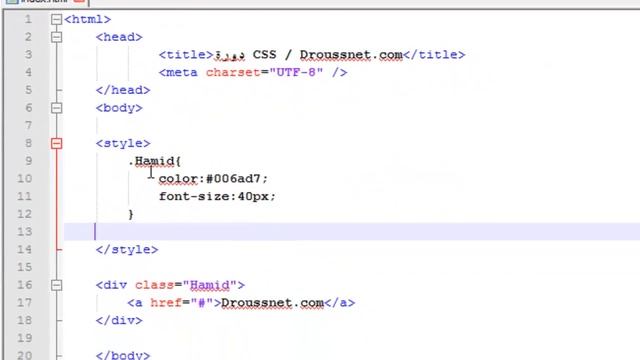Click the closing brace on line 12

click(131, 214)
